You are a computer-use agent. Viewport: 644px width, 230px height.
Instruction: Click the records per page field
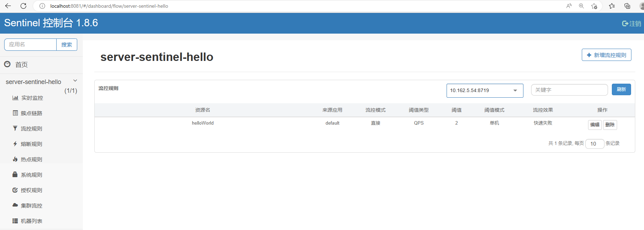[x=595, y=144]
